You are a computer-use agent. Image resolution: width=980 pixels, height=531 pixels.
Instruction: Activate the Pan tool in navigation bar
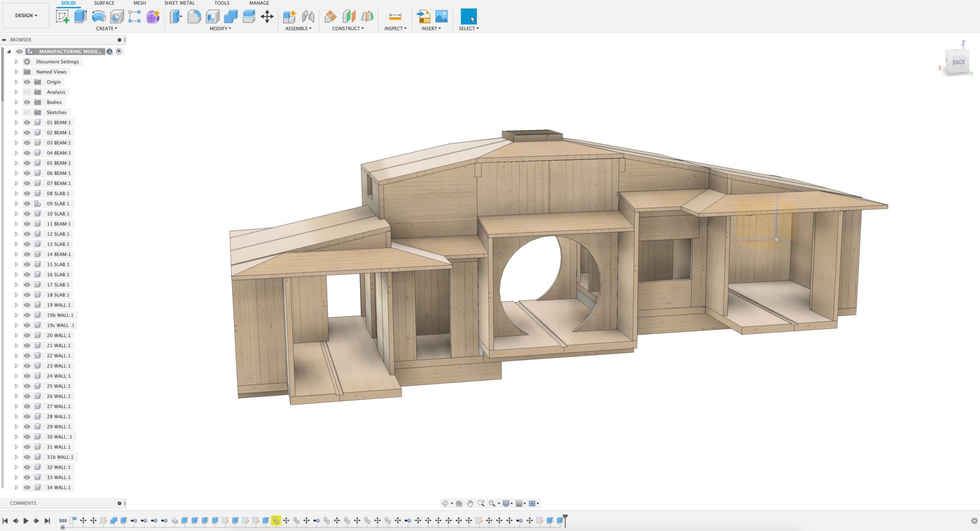(x=470, y=503)
